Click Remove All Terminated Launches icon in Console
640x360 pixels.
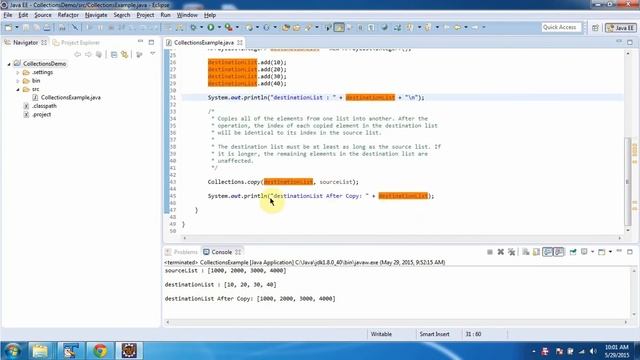click(x=511, y=252)
